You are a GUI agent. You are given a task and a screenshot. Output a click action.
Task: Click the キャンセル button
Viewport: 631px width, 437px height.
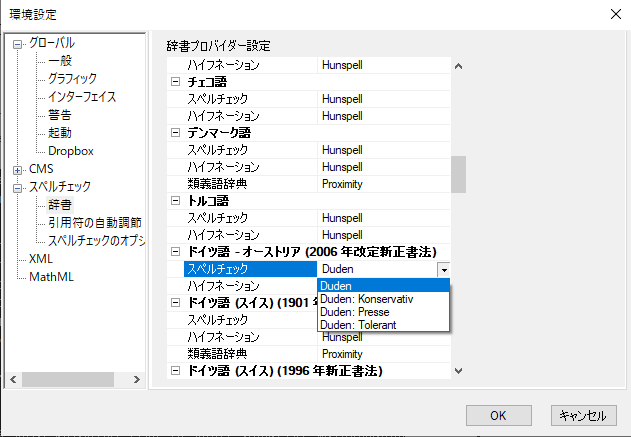click(x=583, y=415)
